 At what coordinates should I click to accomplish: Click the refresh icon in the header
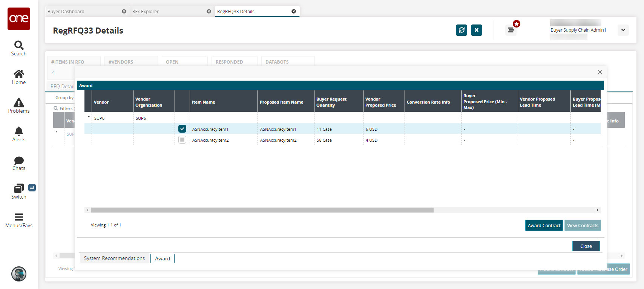461,30
